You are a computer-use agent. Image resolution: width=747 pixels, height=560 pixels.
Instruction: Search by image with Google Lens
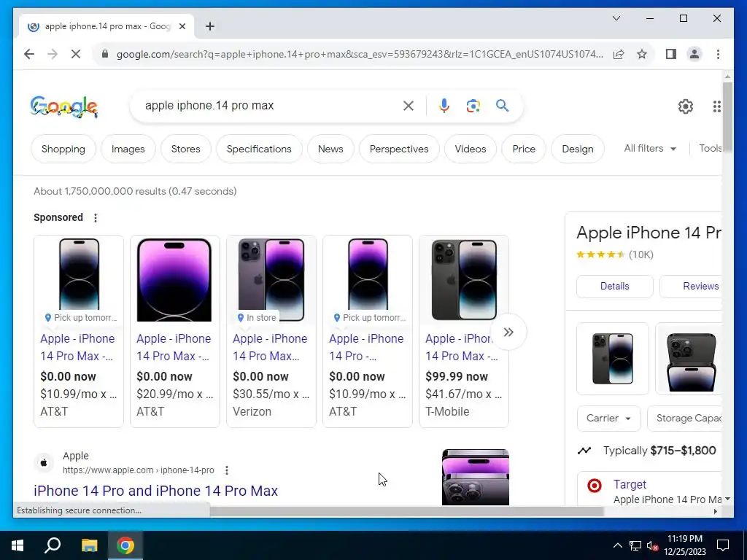click(473, 106)
